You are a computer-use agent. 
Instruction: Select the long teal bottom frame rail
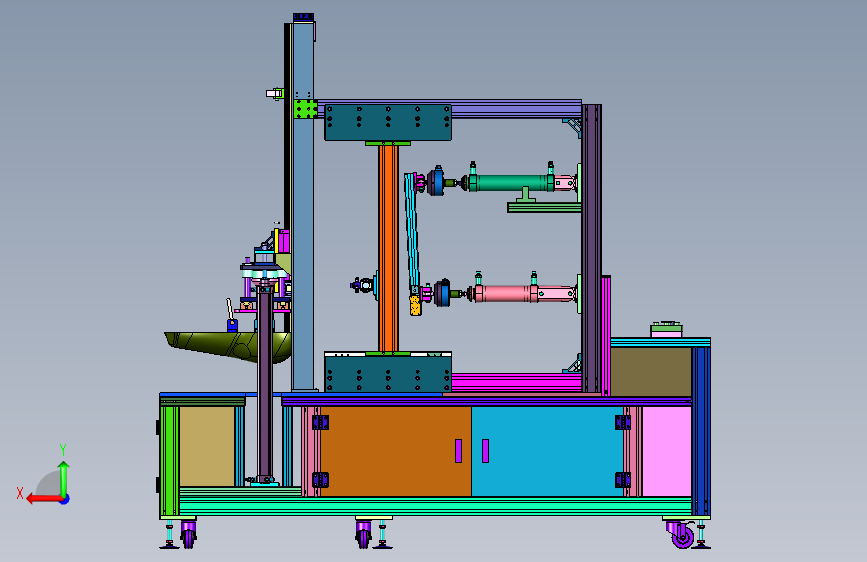tap(435, 506)
